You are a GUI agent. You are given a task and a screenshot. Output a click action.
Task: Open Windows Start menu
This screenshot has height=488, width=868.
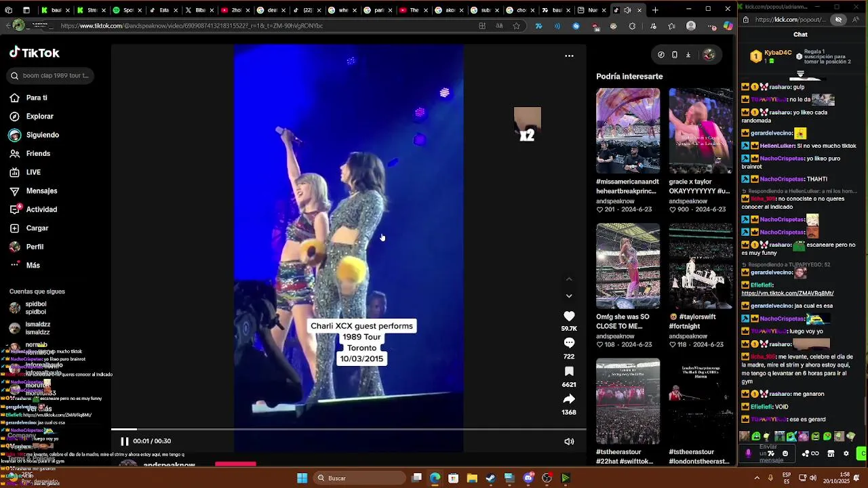click(302, 479)
